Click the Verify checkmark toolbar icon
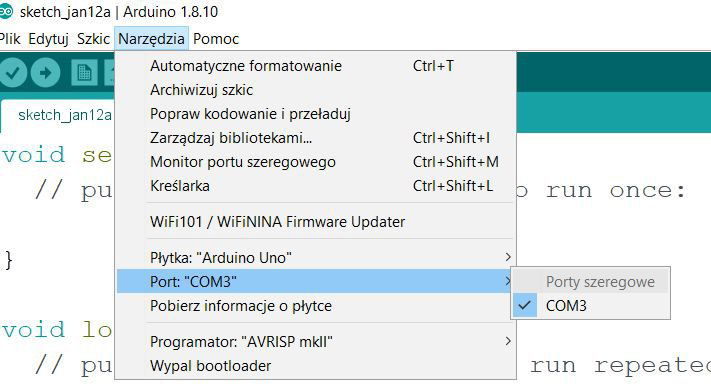This screenshot has height=390, width=711. [13, 73]
